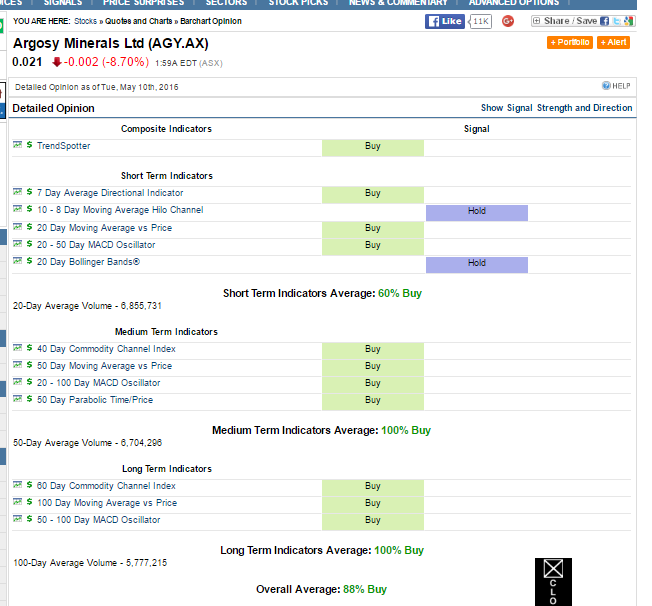652x606 pixels.
Task: Open 40 Day Commodity Channel Index link
Action: [x=106, y=349]
